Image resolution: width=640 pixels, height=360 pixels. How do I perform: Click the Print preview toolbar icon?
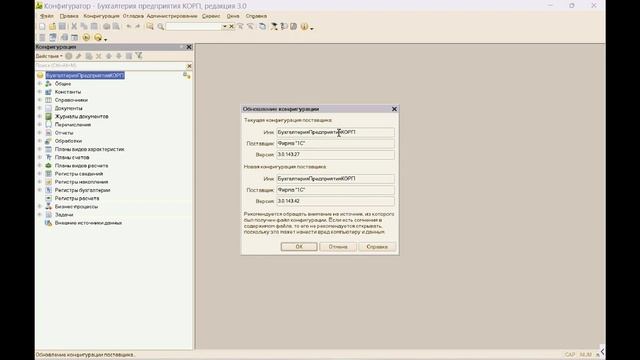pos(116,27)
